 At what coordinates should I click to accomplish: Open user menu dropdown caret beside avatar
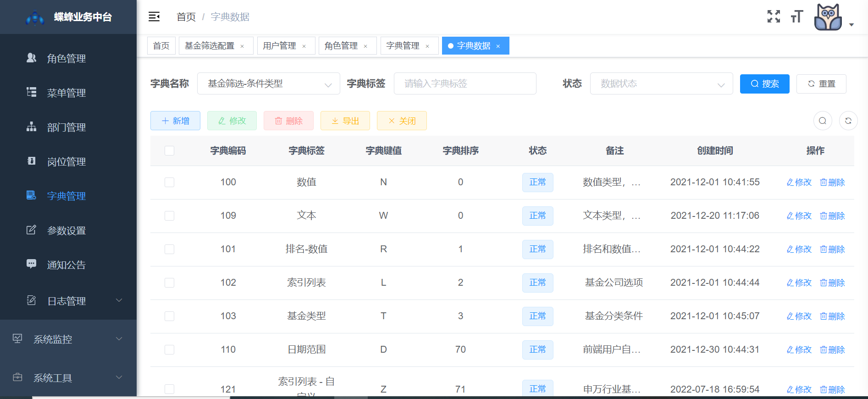[x=851, y=25]
